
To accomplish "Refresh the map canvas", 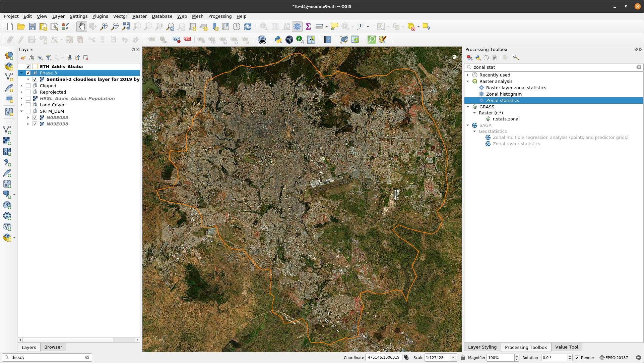I will pos(248,27).
